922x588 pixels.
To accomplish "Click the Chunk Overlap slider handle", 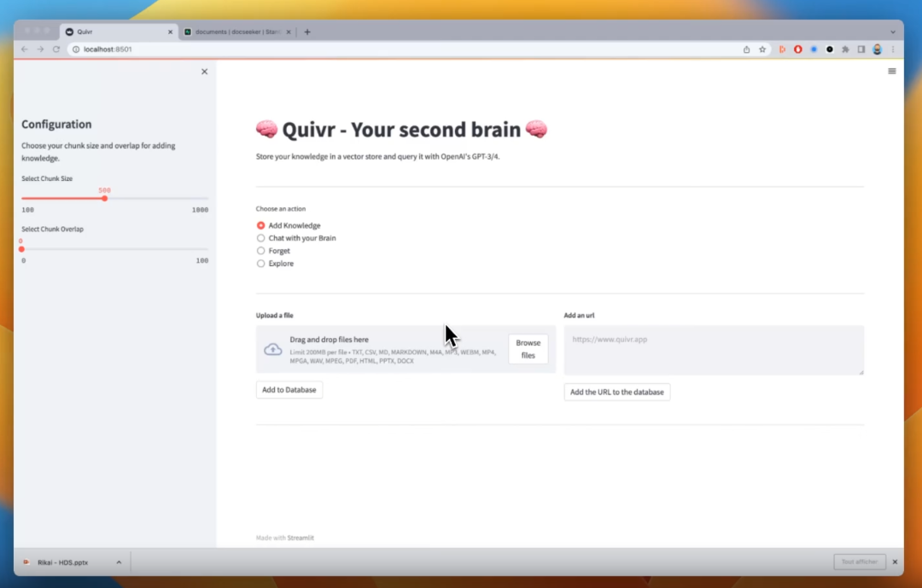I will (x=21, y=249).
